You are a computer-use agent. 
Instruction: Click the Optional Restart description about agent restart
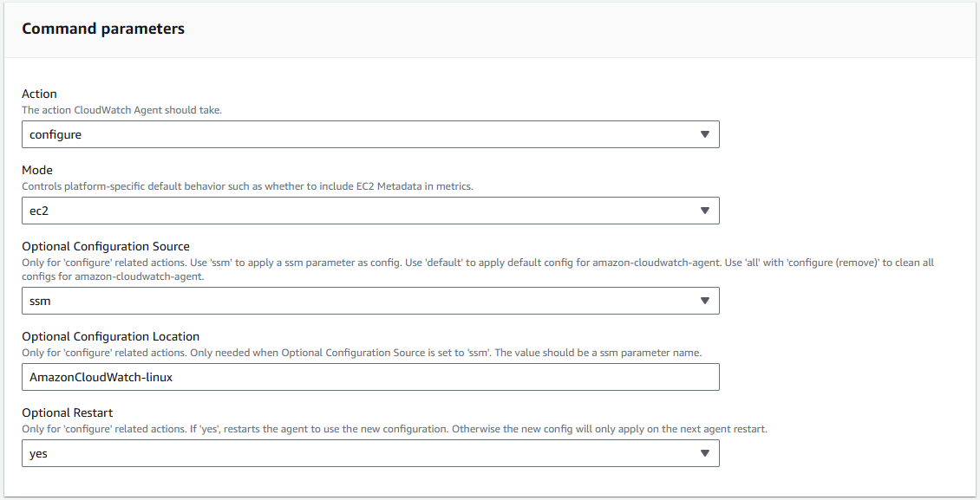click(x=394, y=429)
